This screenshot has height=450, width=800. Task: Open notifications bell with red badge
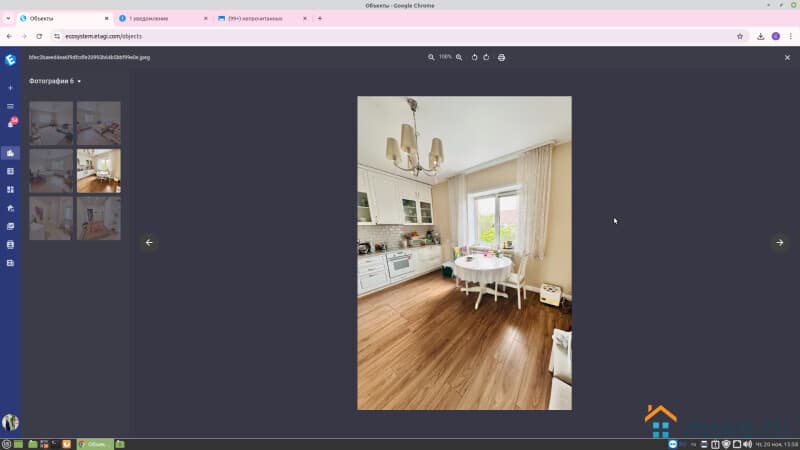click(11, 124)
